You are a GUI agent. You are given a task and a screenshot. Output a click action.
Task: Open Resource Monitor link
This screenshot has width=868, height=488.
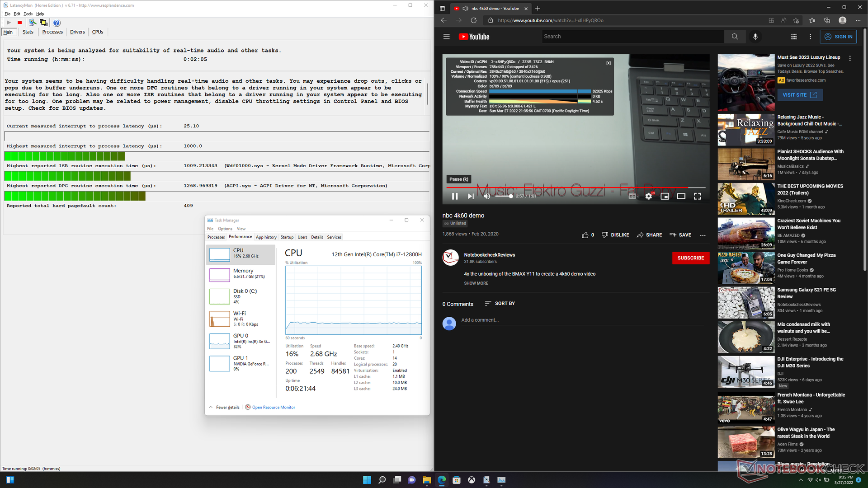coord(273,407)
